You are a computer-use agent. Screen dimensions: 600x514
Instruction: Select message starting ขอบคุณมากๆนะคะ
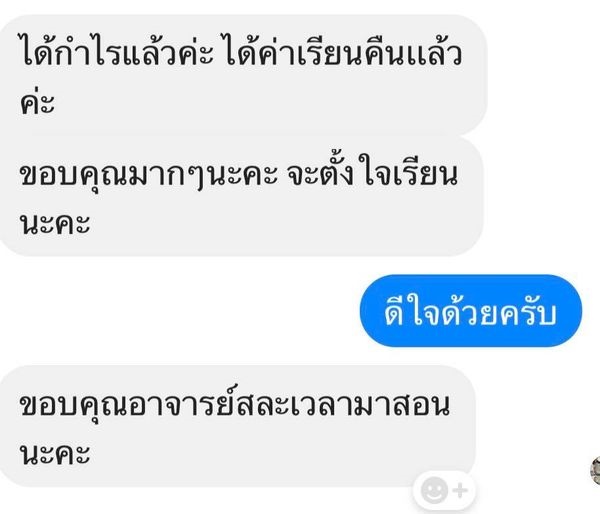coord(241,196)
